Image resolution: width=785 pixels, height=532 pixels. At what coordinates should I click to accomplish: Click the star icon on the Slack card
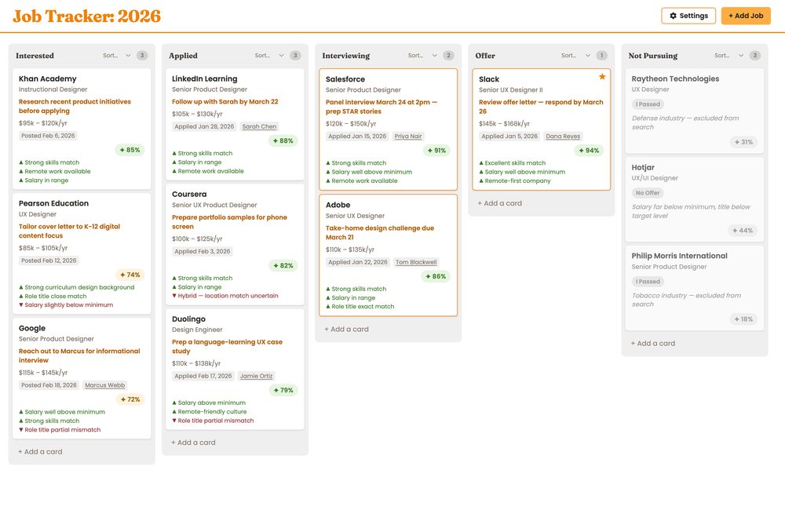tap(602, 77)
